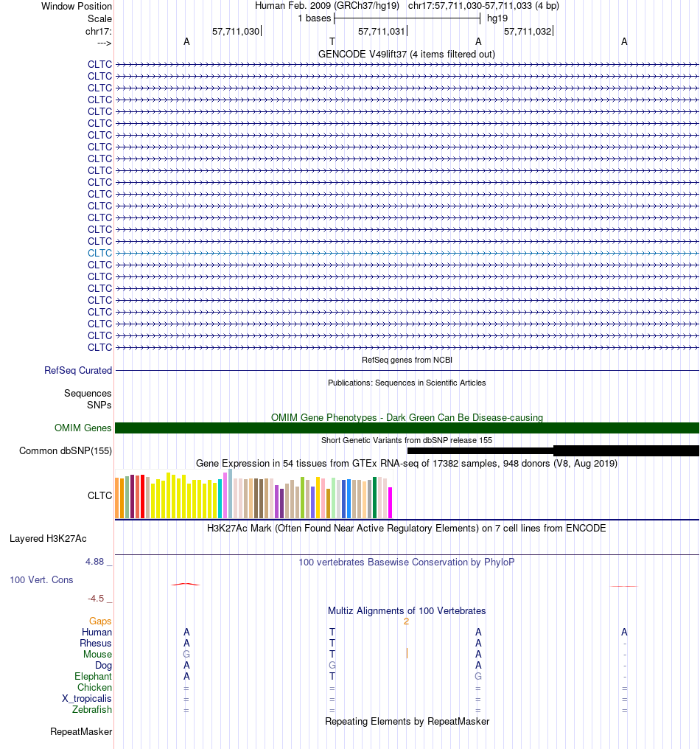
Task: Click the magenta bar in GTEx chart
Action: 390,503
